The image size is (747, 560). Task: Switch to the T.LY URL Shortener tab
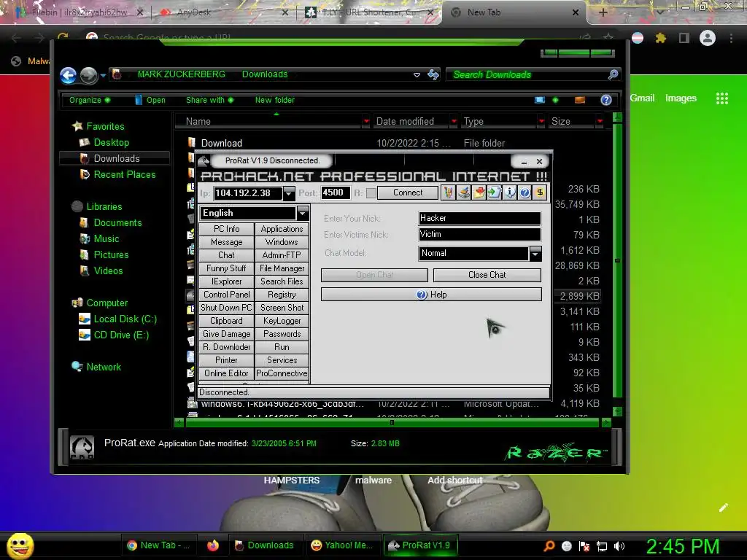369,12
